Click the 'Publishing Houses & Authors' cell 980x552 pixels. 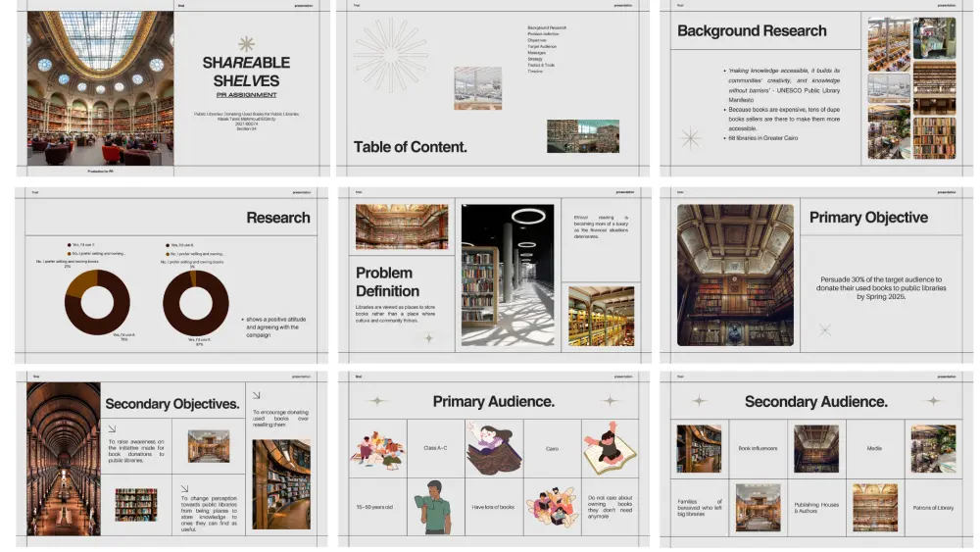tap(816, 508)
